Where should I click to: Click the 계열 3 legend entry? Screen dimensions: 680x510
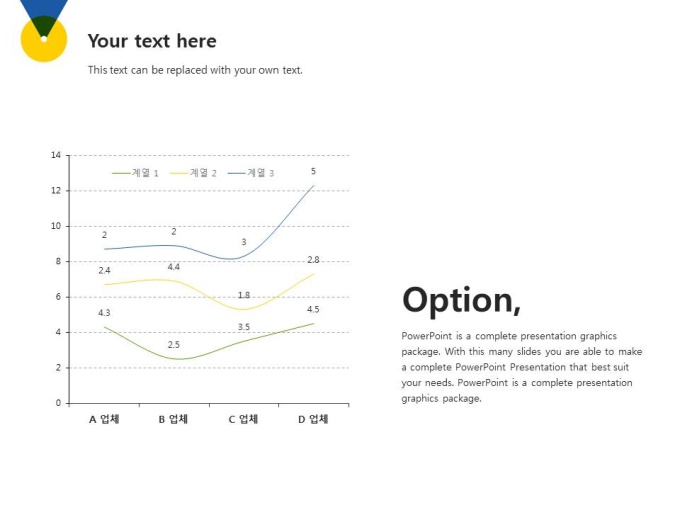(x=251, y=173)
